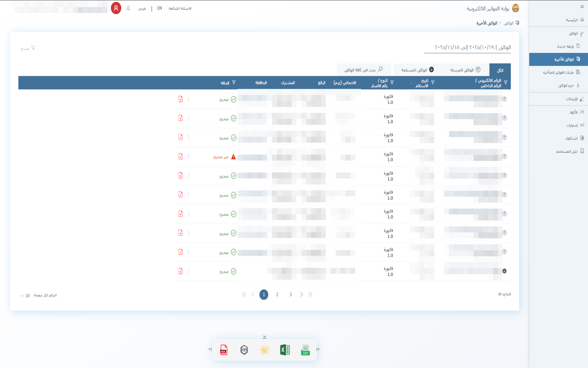Click the hexagon HX9 export icon

point(244,350)
